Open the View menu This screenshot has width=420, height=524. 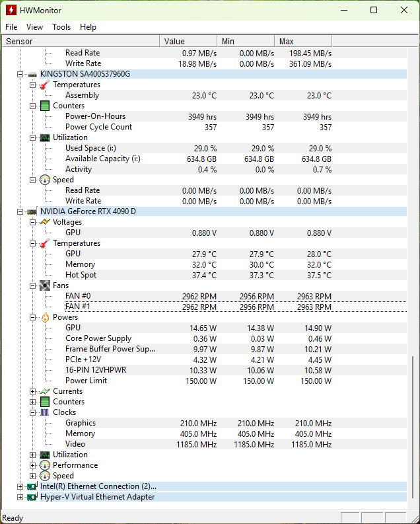click(34, 27)
